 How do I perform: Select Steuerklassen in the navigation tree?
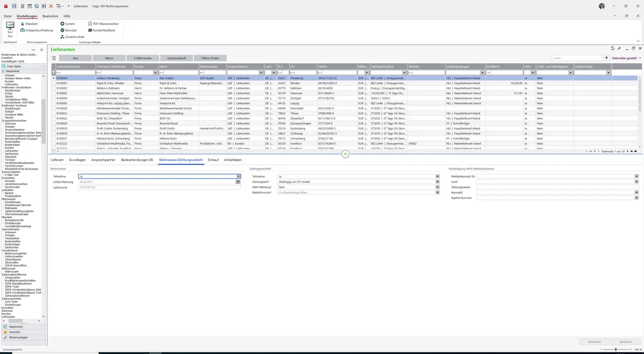click(14, 259)
